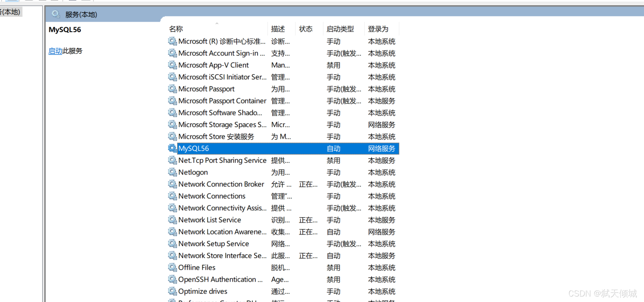Click 网络服务 login of Microsoft Storage Spaces
Screen dimensions: 644x302
tap(382, 125)
